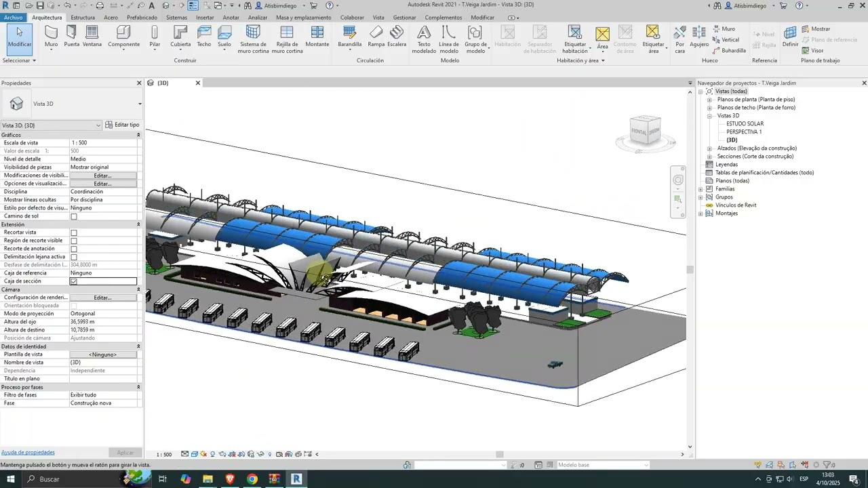Select the Agujero shaft tool

click(x=699, y=37)
